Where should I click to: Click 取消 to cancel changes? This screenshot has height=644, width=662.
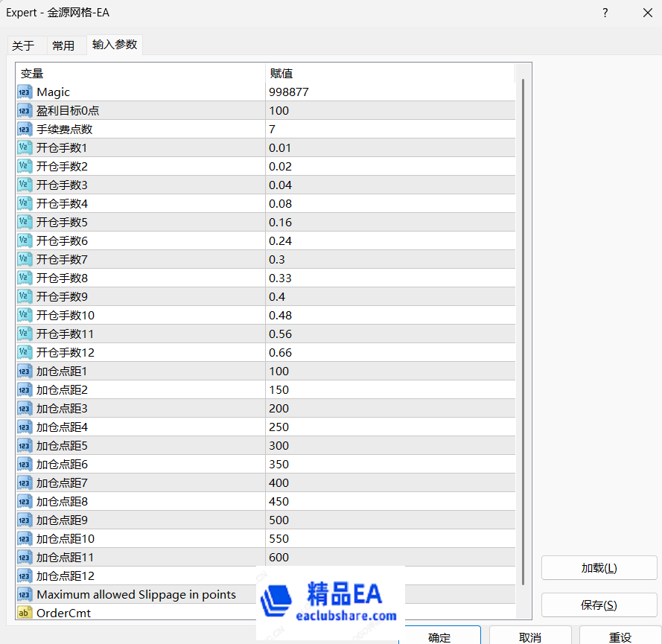point(530,637)
